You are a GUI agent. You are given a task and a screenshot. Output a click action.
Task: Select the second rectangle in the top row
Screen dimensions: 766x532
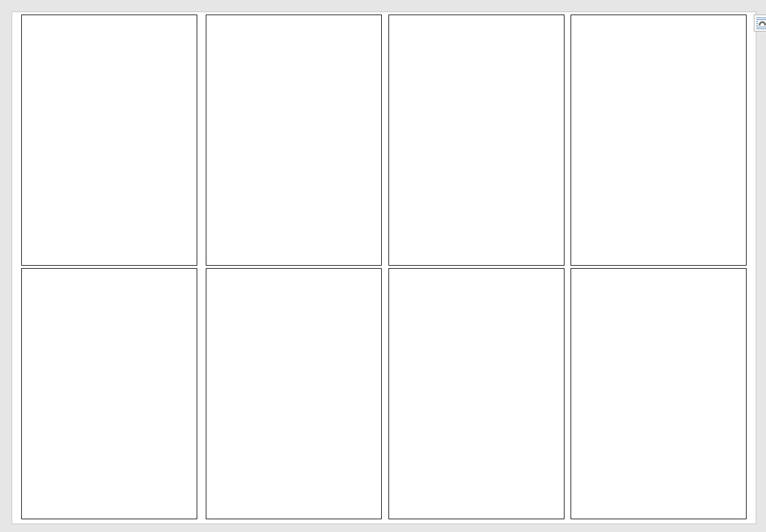[x=294, y=140]
